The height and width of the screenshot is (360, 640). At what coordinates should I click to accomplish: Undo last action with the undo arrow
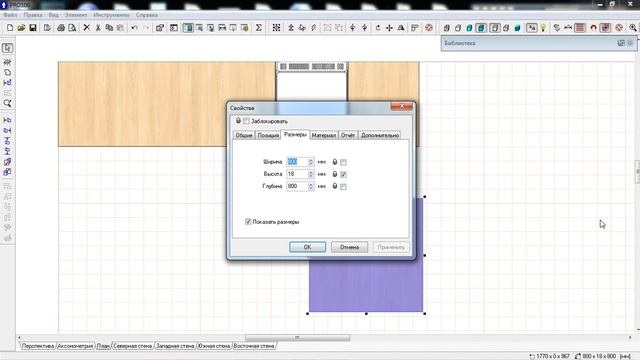[134, 28]
